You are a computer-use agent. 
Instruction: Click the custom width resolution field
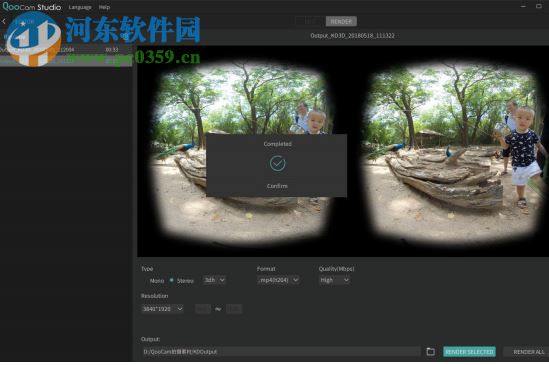pos(203,309)
